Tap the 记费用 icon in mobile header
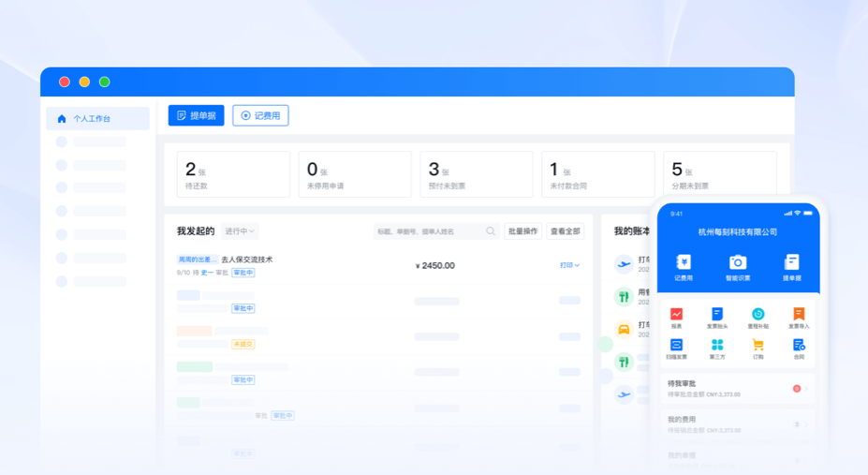Viewport: 868px width, 475px height. pyautogui.click(x=684, y=262)
